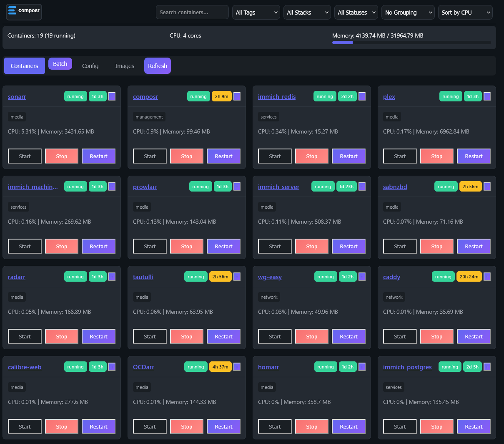Expand the All Stacks dropdown
This screenshot has height=444, width=504.
tap(307, 13)
